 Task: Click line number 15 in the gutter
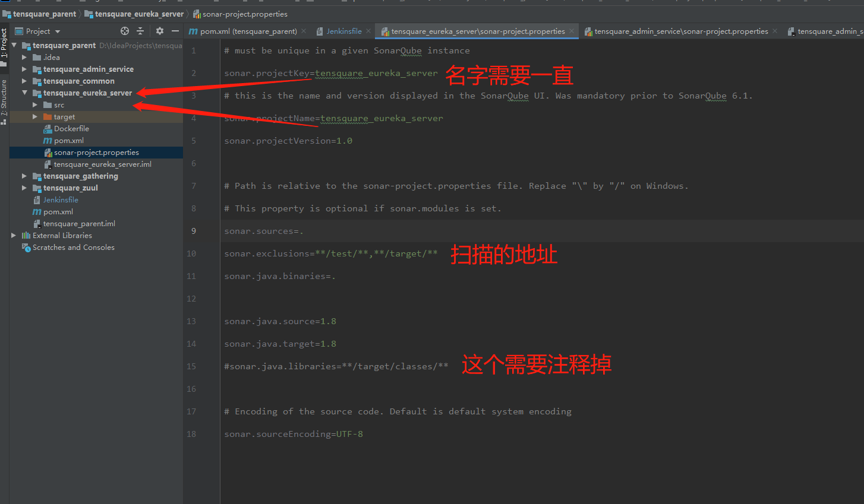pyautogui.click(x=191, y=366)
